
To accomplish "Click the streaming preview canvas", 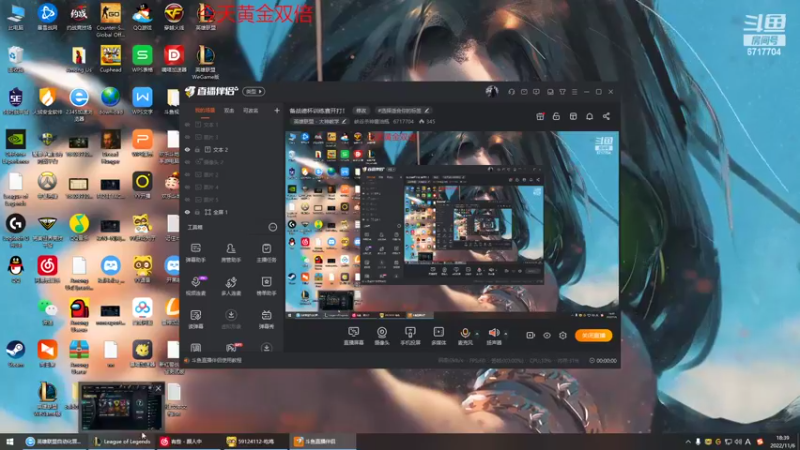I will tap(452, 225).
